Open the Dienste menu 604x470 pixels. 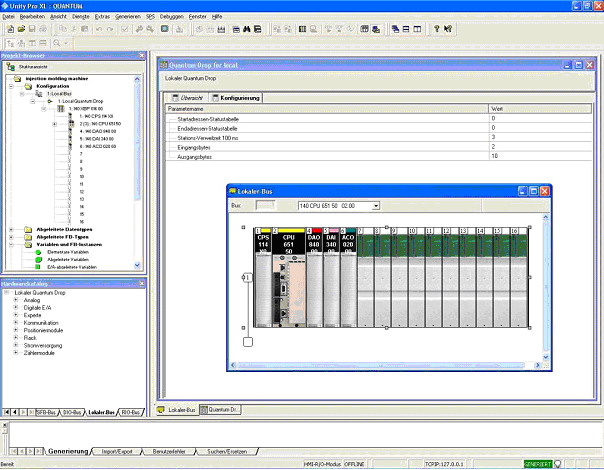[81, 17]
